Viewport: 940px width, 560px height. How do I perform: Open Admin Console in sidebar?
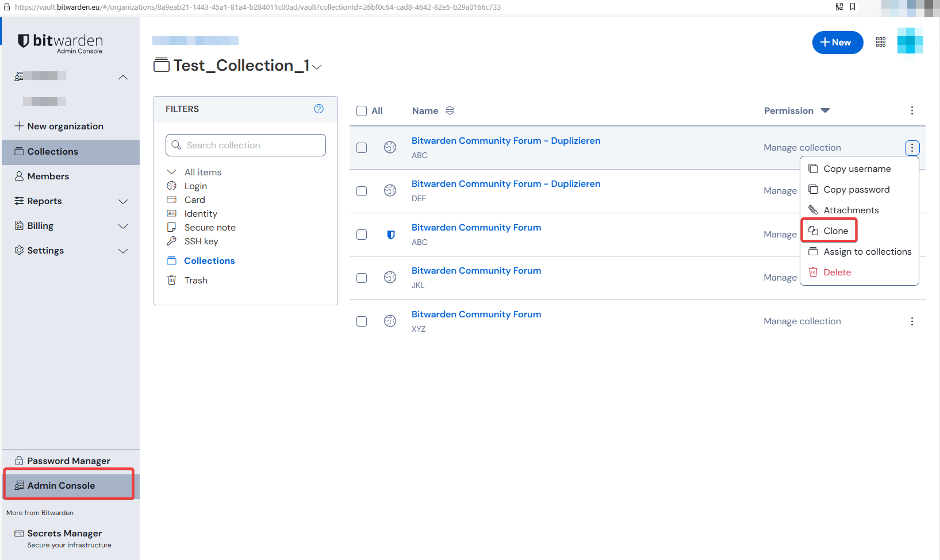(71, 486)
